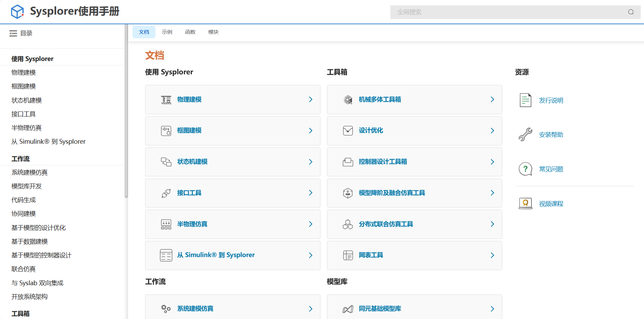Click the Sysplorer cube logo
This screenshot has width=644, height=319.
click(x=17, y=12)
